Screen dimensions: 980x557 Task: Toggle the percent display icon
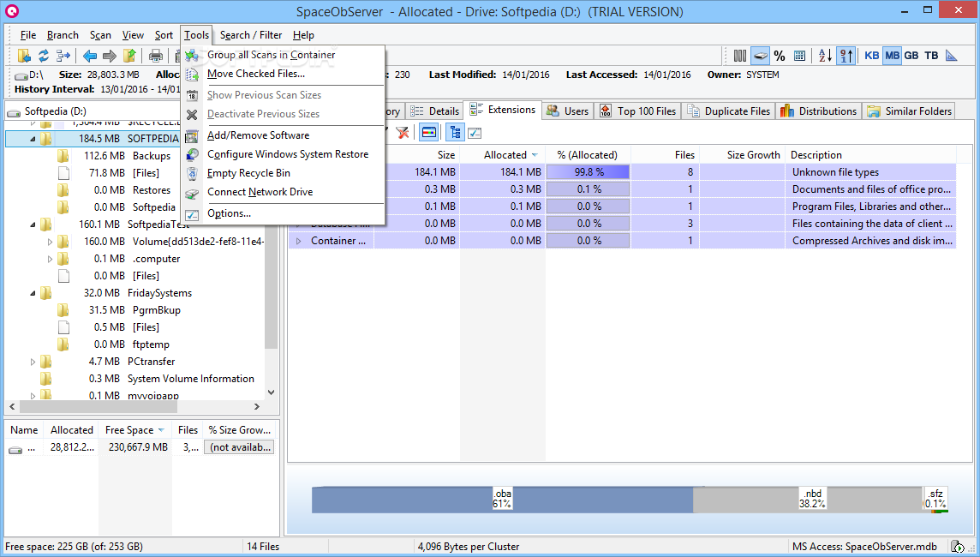tap(780, 56)
